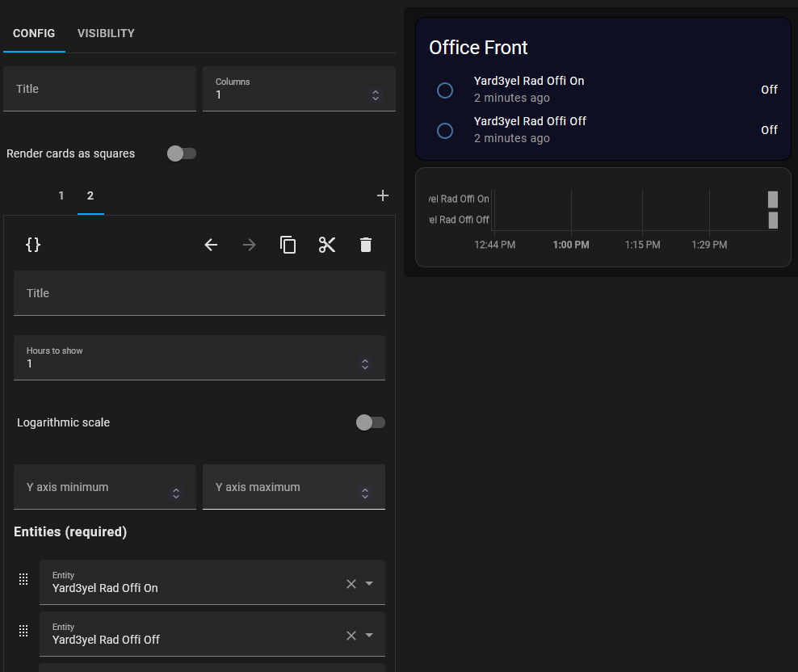Clear the Yard3yel Rad Offi On entity with the X

[351, 583]
